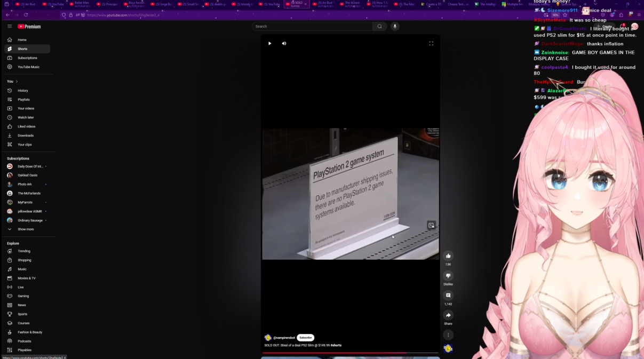Start voice search with microphone
Viewport: 644px width, 359px height.
coord(395,26)
